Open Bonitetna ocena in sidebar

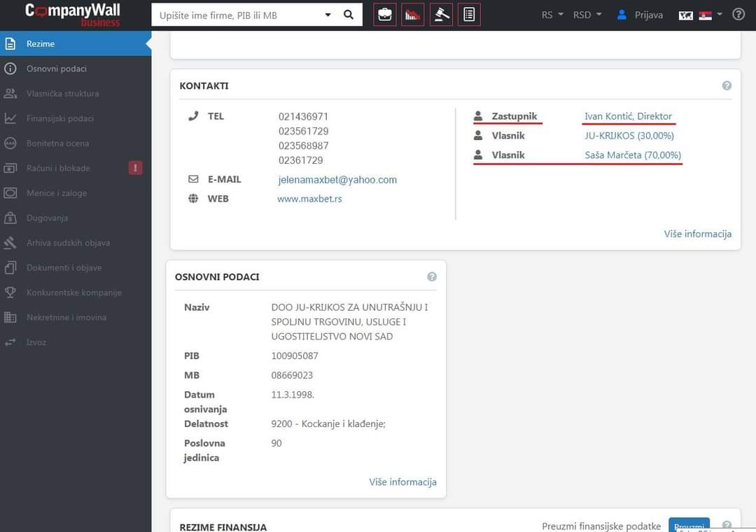point(76,143)
